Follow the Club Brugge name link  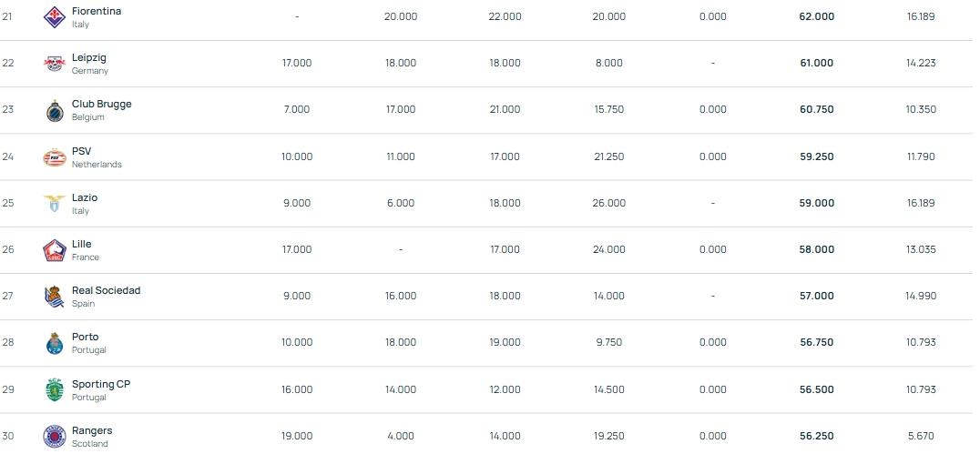[x=101, y=104]
